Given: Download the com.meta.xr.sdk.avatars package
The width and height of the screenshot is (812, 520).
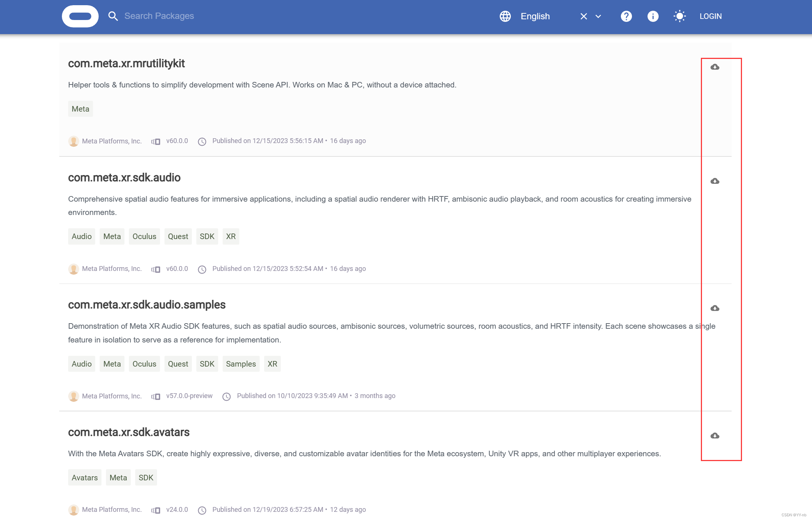Looking at the screenshot, I should (x=715, y=436).
